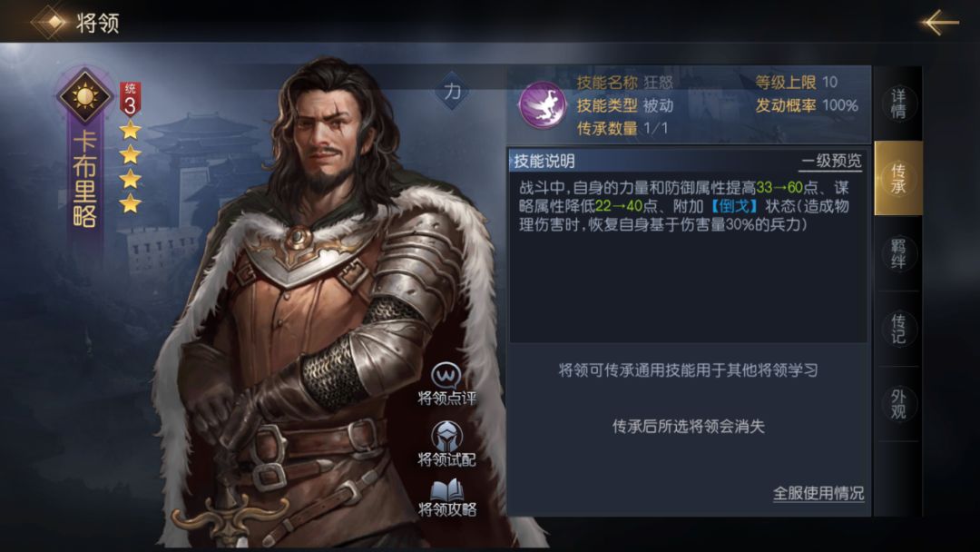Click the 一级预览 link
Viewport: 980px width, 552px height.
830,162
